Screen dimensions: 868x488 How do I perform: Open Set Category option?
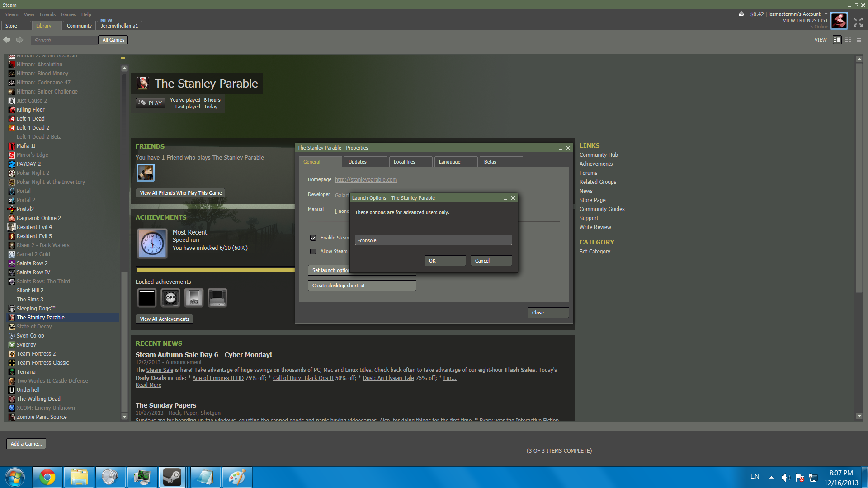coord(597,252)
